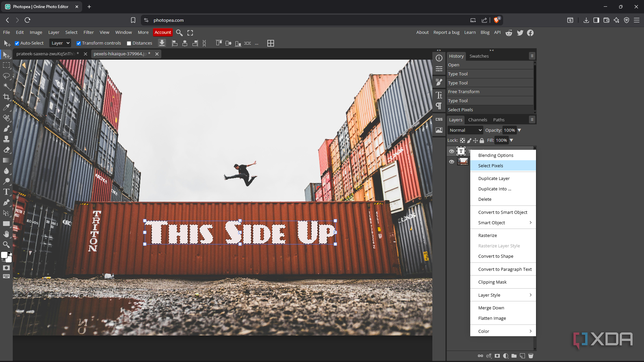The height and width of the screenshot is (362, 644).
Task: Switch to the Channels tab
Action: tap(478, 120)
